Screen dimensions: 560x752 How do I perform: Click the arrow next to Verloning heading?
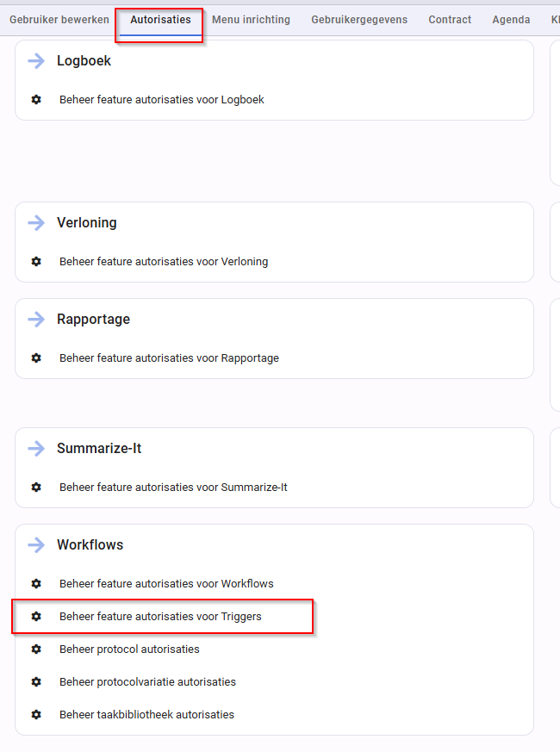(36, 222)
